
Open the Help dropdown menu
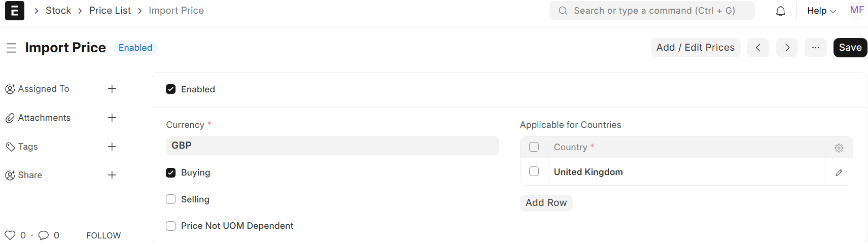[x=821, y=11]
